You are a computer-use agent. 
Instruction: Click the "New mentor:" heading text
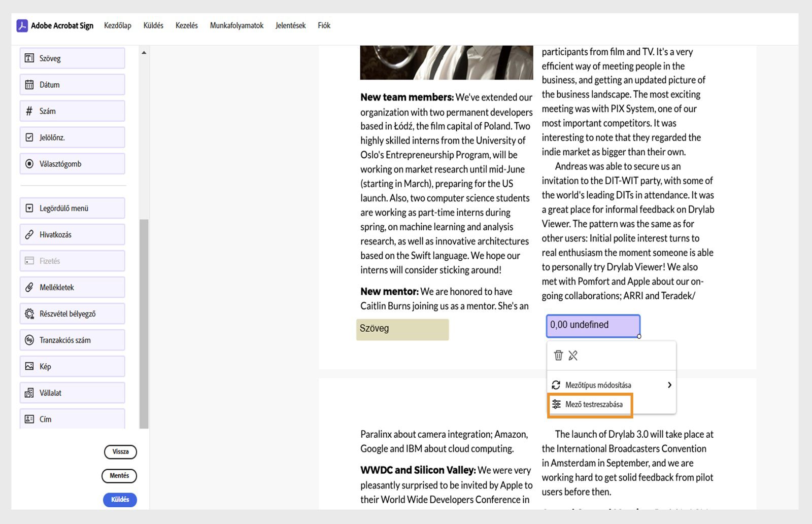click(389, 292)
